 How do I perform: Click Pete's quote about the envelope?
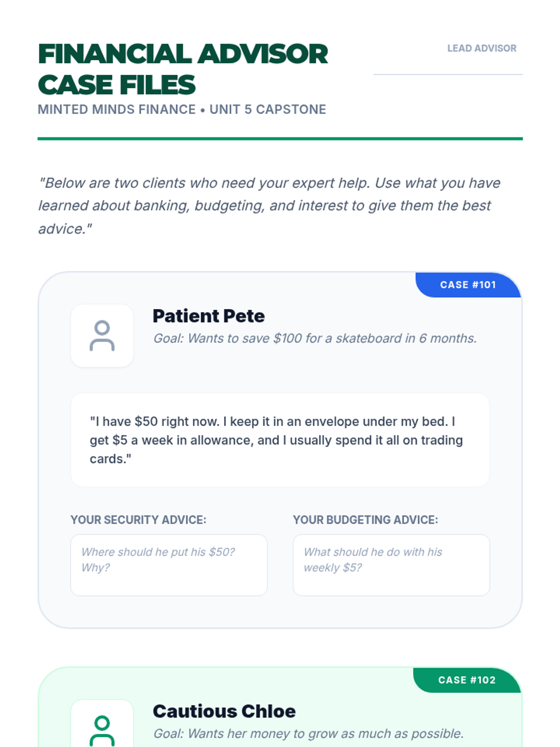pyautogui.click(x=276, y=440)
